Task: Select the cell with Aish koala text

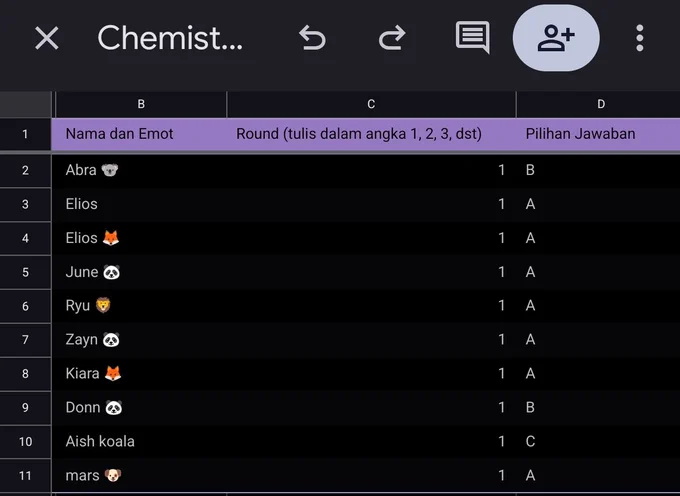Action: [139, 441]
